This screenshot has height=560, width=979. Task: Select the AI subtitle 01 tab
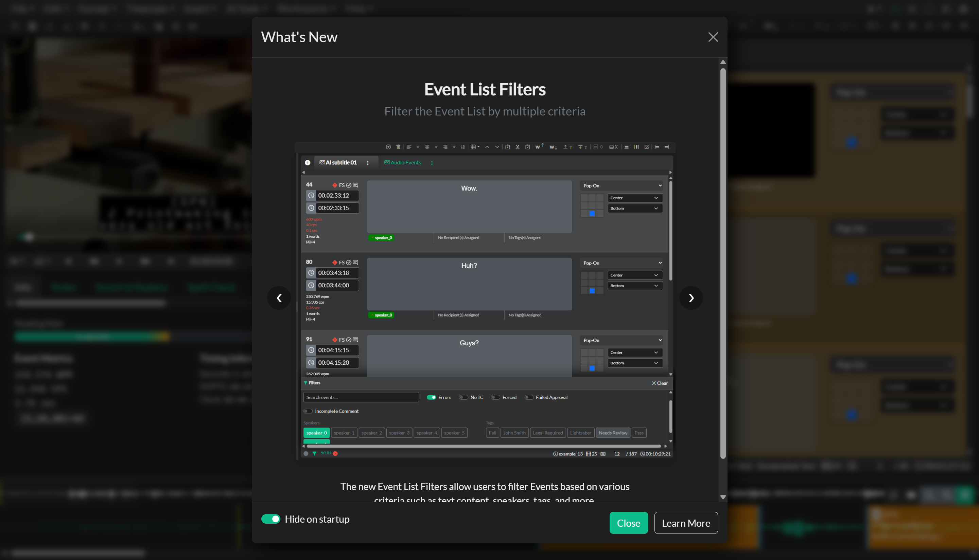point(341,162)
